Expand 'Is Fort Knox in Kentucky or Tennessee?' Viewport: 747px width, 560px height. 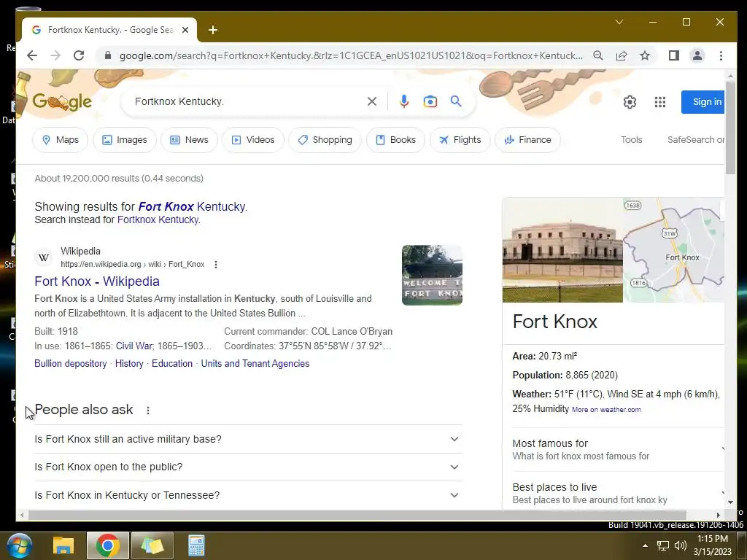[x=248, y=495]
